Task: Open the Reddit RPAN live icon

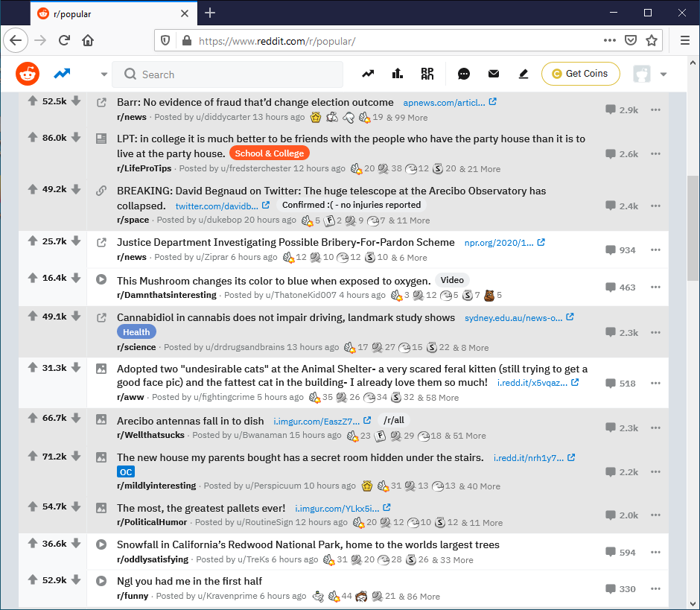Action: click(427, 74)
